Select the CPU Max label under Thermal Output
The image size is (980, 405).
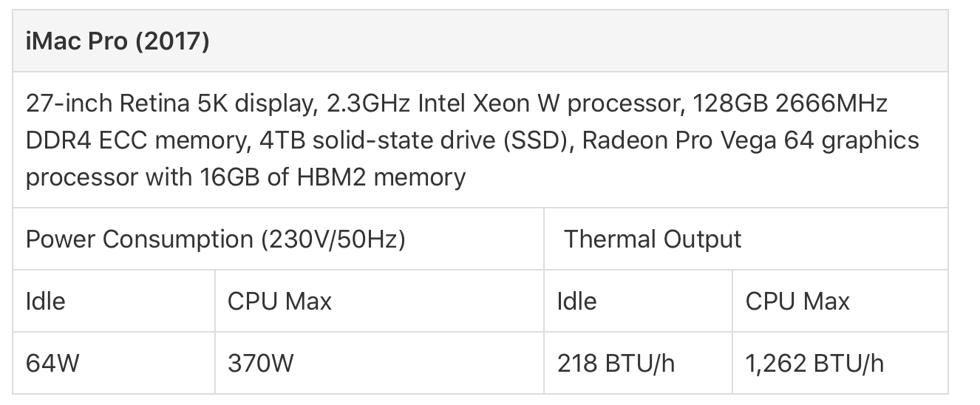[798, 302]
